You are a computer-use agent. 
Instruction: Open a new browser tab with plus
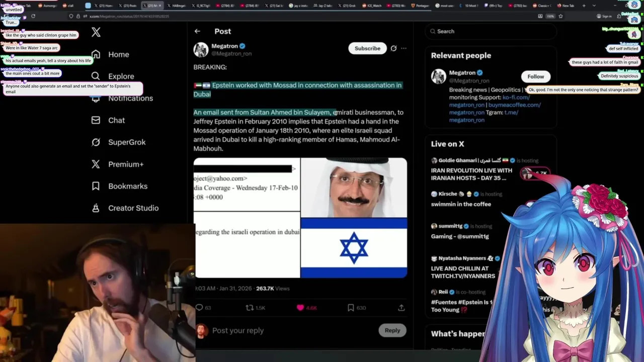tap(584, 6)
